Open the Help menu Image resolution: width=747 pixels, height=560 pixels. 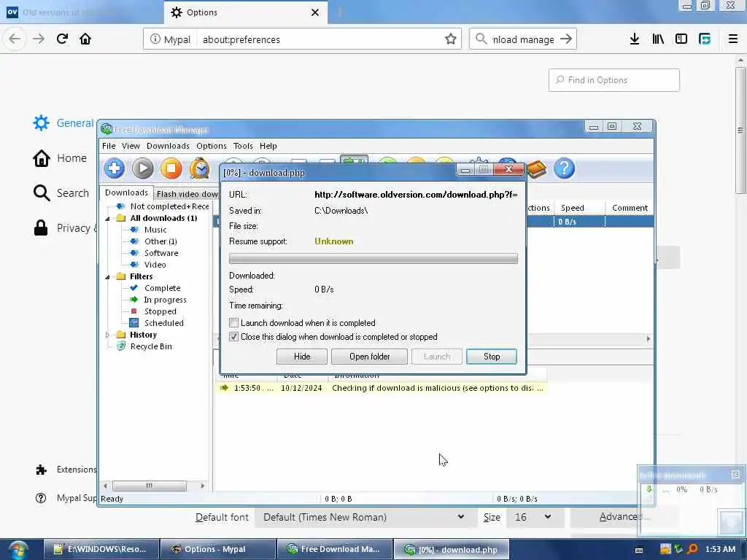pyautogui.click(x=268, y=146)
